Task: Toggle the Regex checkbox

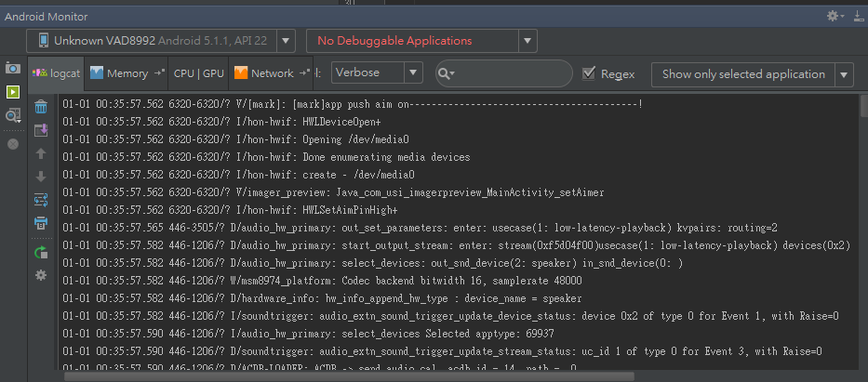Action: [x=590, y=73]
